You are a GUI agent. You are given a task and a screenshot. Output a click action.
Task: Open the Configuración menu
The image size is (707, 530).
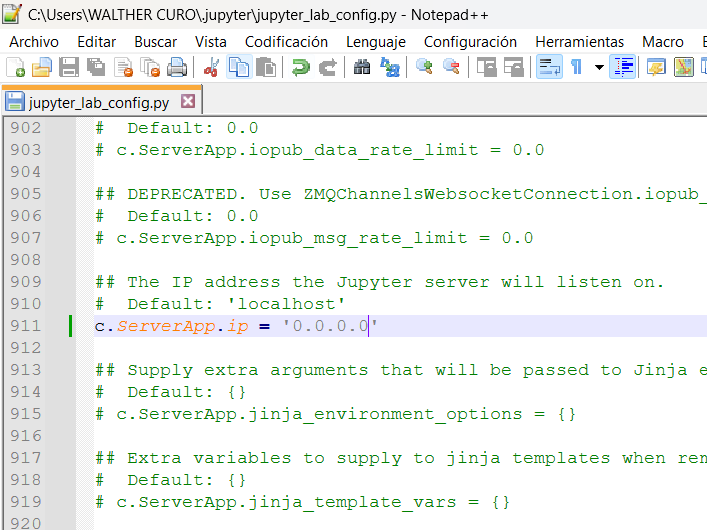470,42
